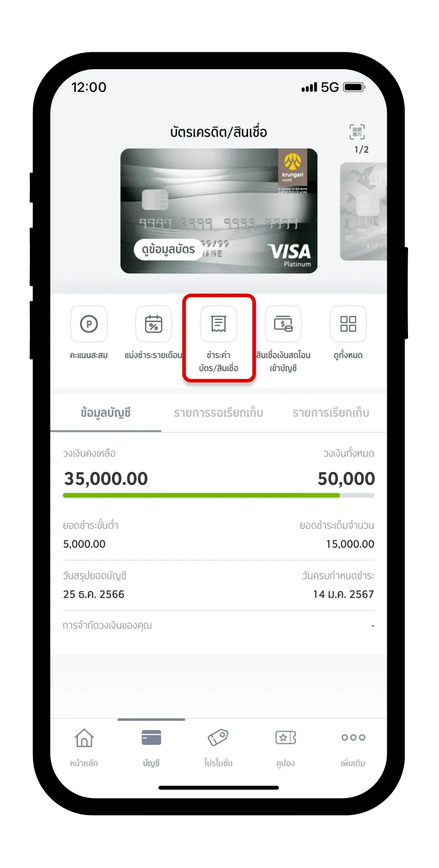Tap the ดูข้อมูลบัตร button
Image resolution: width=439 pixels, height=868 pixels.
[168, 249]
